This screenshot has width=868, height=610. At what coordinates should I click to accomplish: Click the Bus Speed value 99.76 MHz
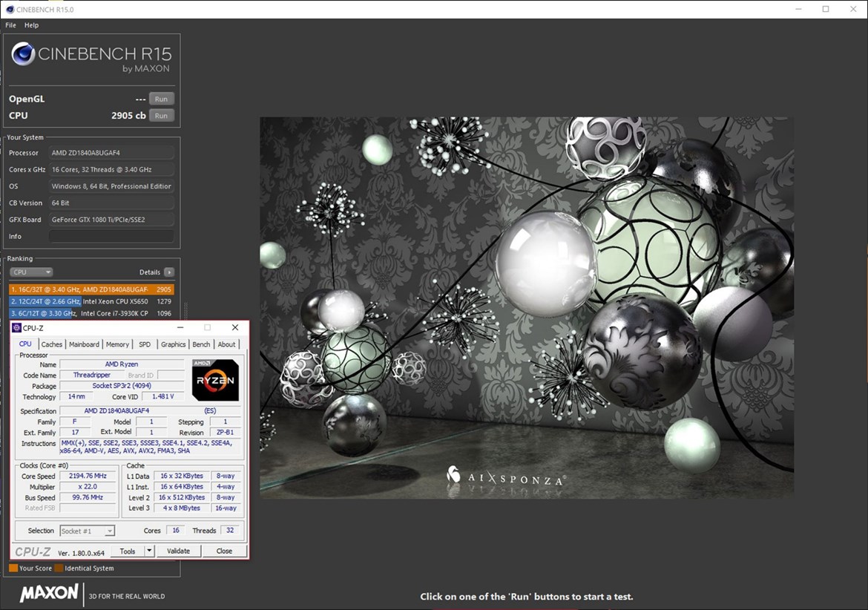point(88,498)
